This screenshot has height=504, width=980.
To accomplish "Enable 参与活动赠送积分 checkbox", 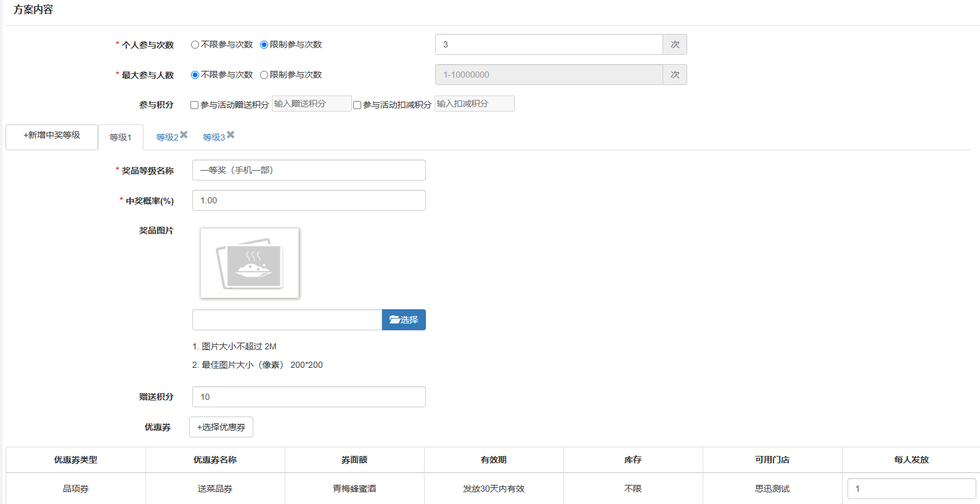I will 194,105.
